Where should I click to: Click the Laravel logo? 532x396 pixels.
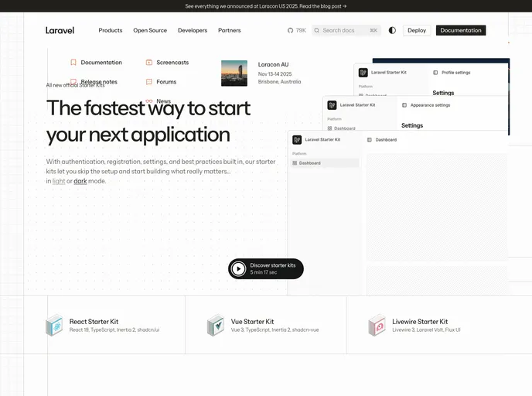(60, 30)
